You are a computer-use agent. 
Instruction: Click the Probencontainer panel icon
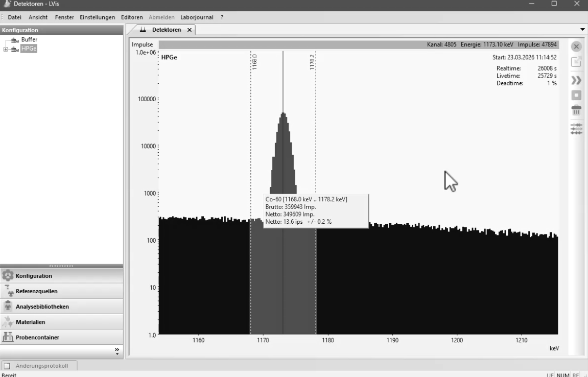(8, 337)
